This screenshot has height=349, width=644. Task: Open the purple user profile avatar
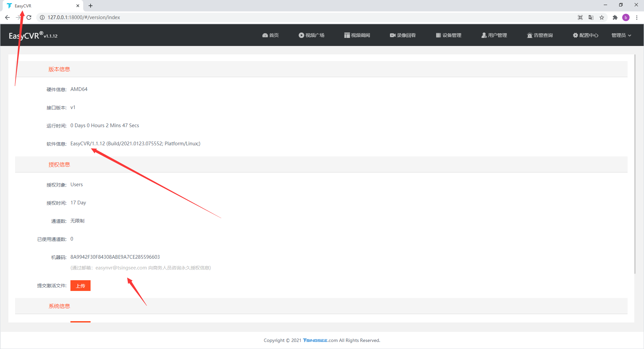(x=626, y=17)
